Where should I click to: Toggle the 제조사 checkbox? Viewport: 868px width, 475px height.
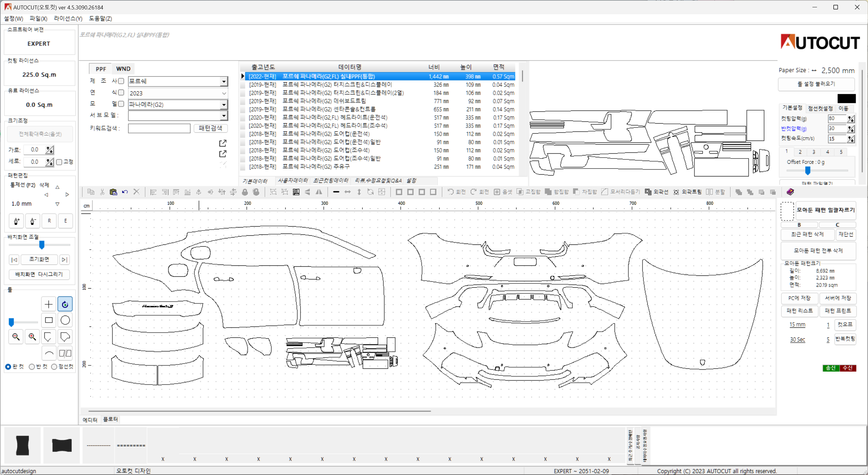pyautogui.click(x=121, y=81)
